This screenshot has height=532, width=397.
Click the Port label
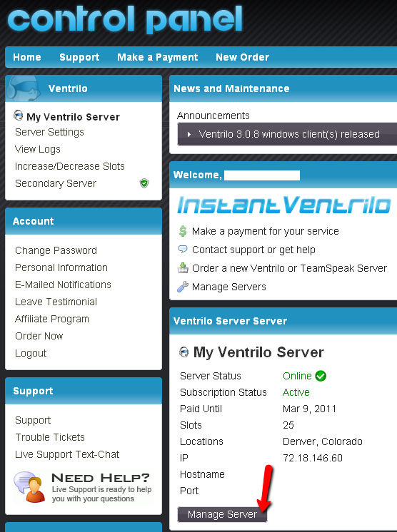click(x=189, y=491)
